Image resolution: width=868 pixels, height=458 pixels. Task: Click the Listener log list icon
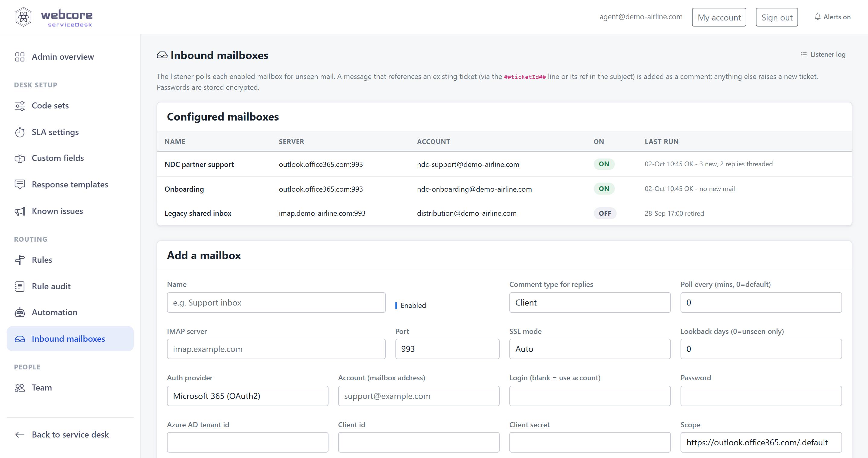[804, 55]
